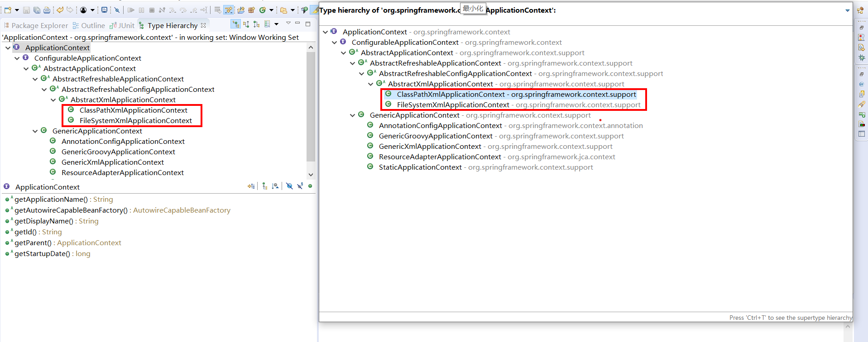The width and height of the screenshot is (868, 342).
Task: Click the Javadoc @ icon on right bar
Action: click(862, 84)
